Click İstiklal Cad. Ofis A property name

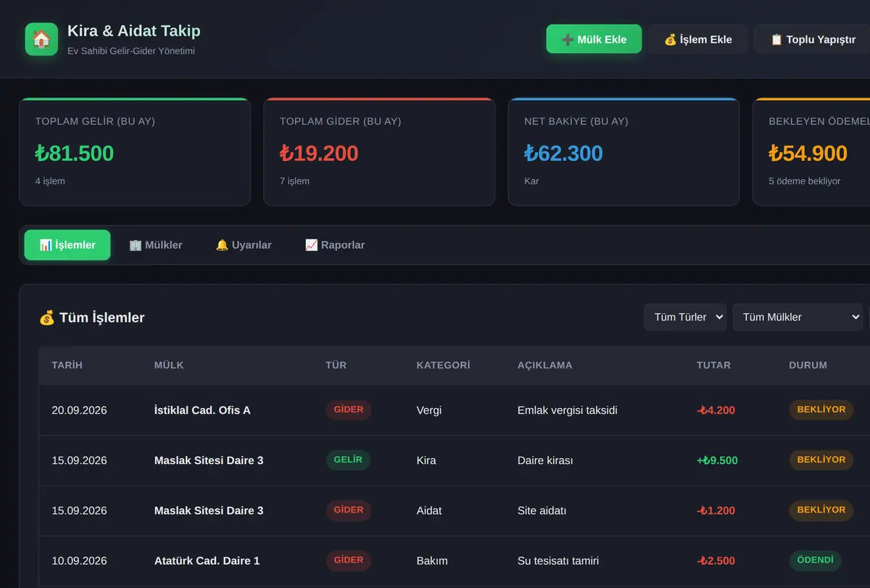[x=202, y=410]
